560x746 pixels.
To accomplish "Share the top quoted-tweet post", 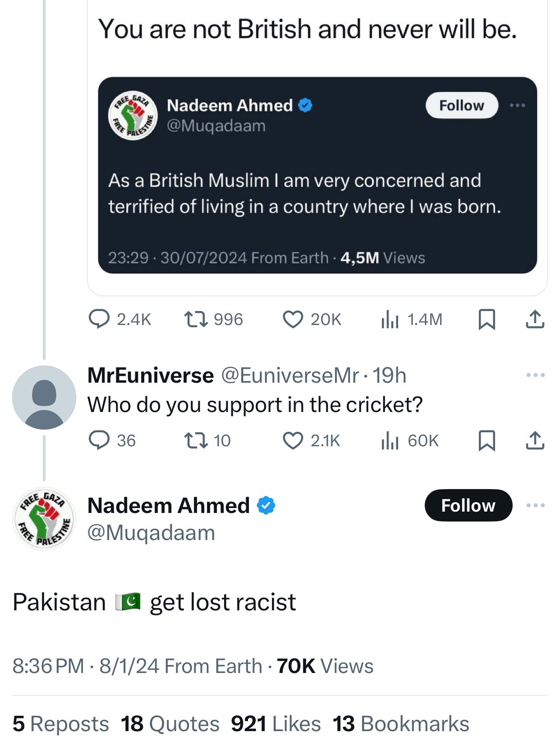I will coord(535,320).
